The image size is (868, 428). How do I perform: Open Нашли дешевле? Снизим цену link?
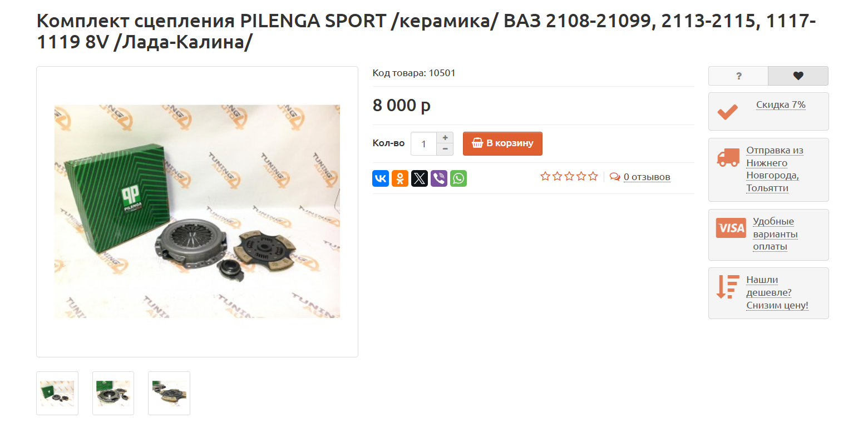777,292
